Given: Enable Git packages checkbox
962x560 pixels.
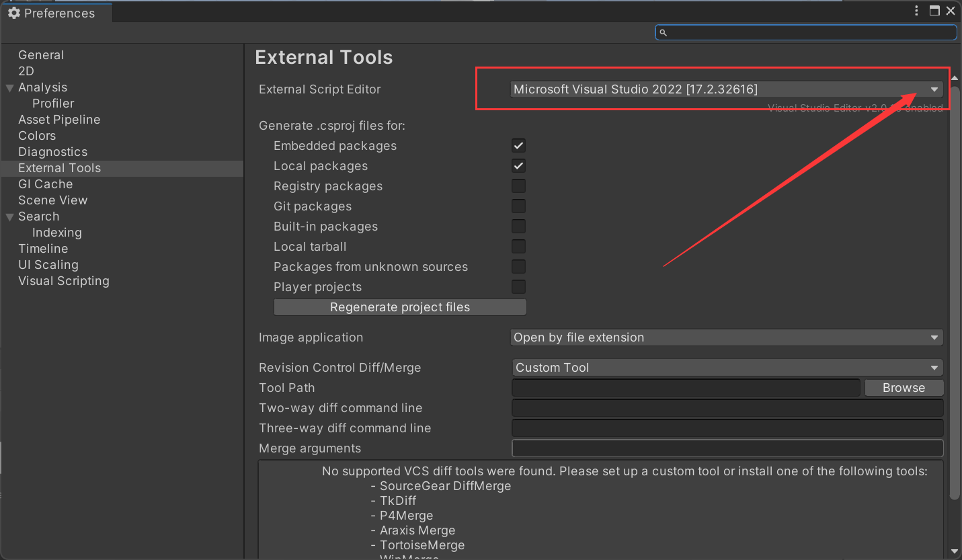Looking at the screenshot, I should point(518,206).
